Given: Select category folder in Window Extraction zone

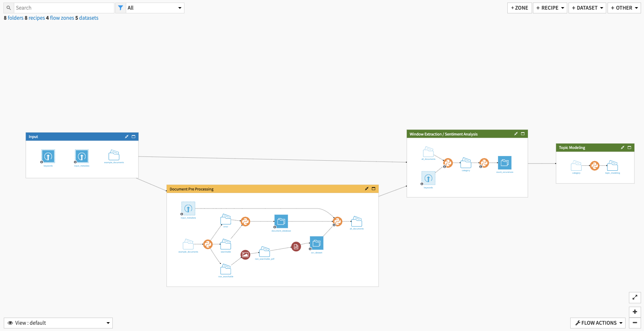Looking at the screenshot, I should 466,163.
